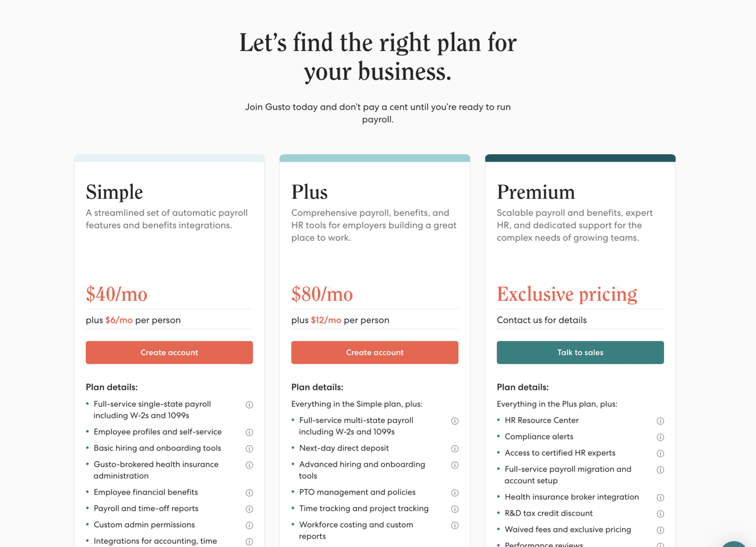Show info for Gusto-brokered health insurance administration
Screen dimensions: 756x547
pyautogui.click(x=250, y=465)
